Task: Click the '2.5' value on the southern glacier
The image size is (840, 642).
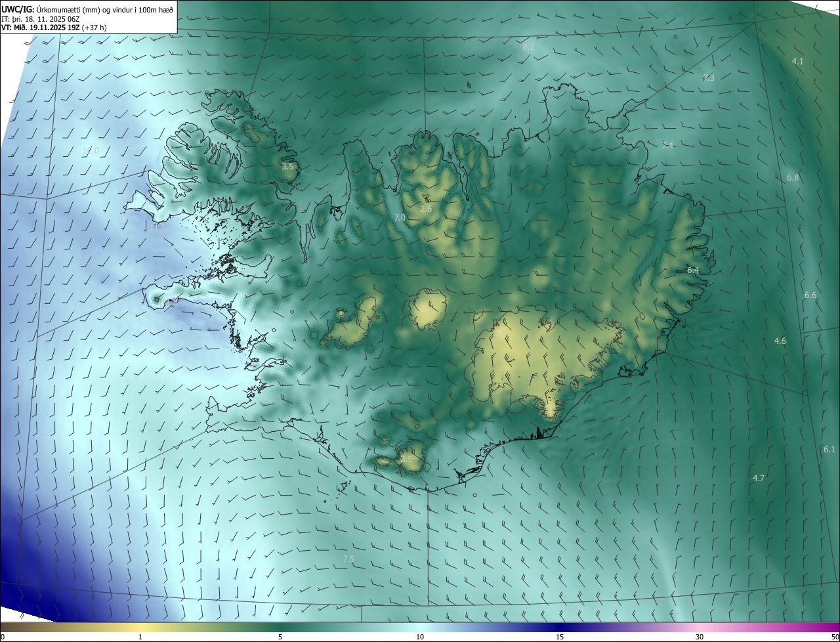Action: 406,460
